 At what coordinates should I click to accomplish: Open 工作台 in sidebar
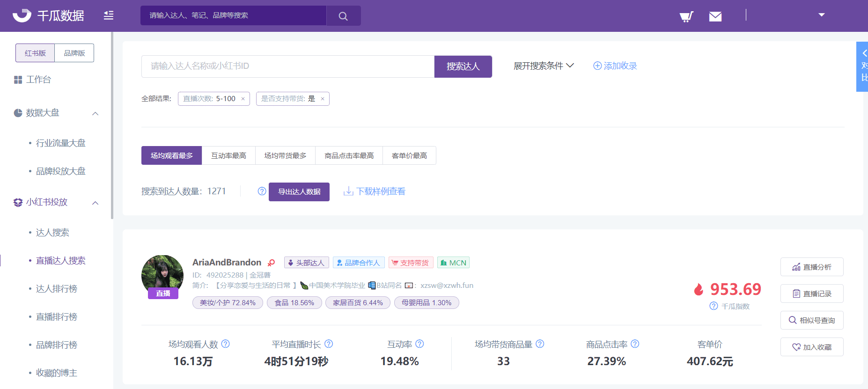33,80
